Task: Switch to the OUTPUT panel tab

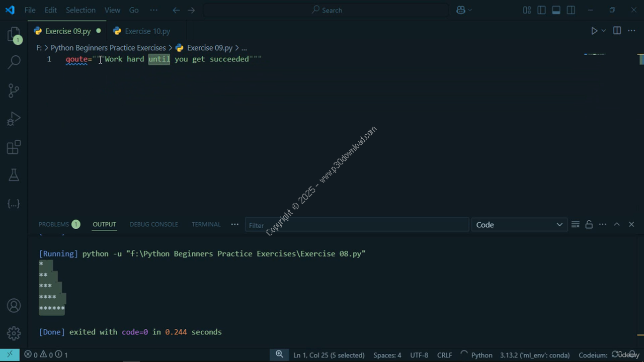Action: tap(104, 224)
